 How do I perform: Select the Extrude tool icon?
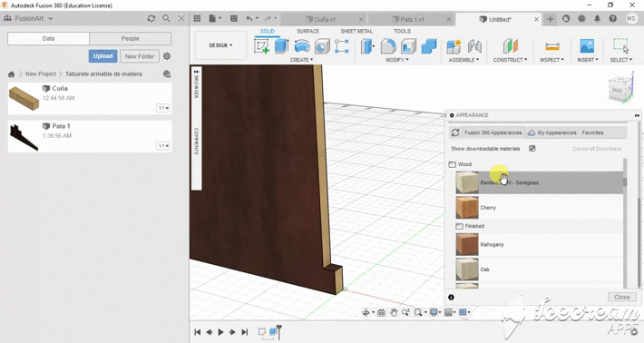tap(281, 46)
